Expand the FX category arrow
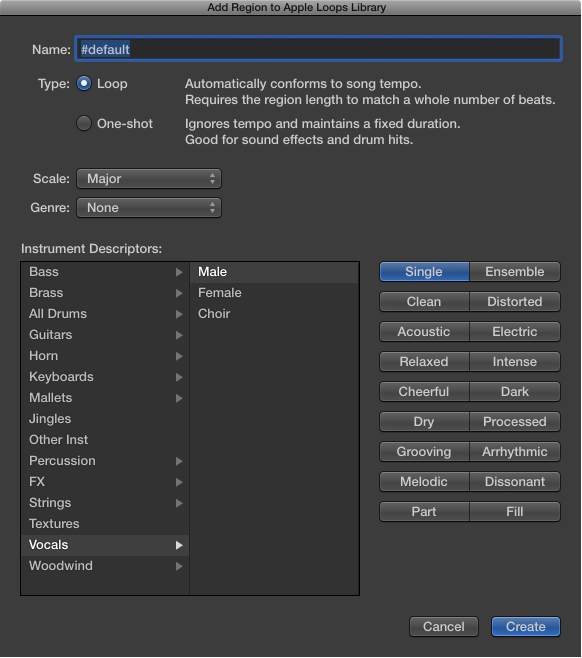 (179, 482)
